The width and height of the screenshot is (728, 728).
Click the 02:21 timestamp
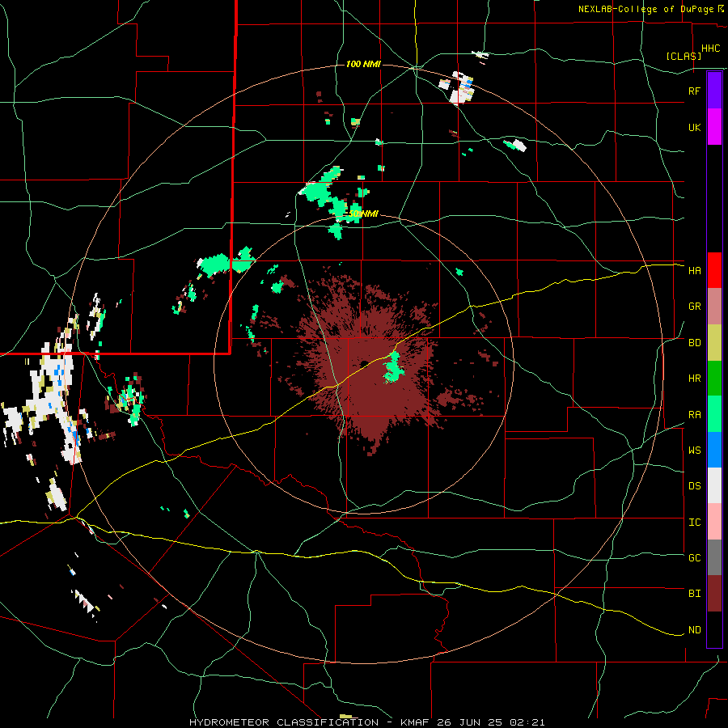531,722
